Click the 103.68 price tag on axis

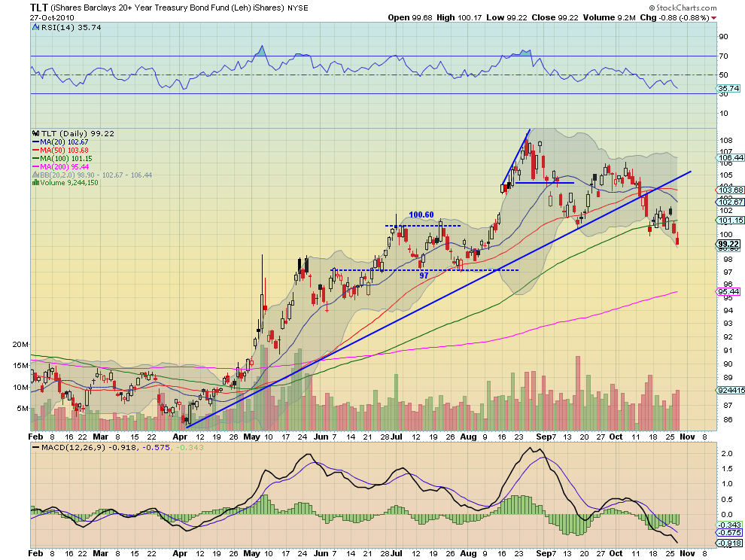(x=731, y=190)
